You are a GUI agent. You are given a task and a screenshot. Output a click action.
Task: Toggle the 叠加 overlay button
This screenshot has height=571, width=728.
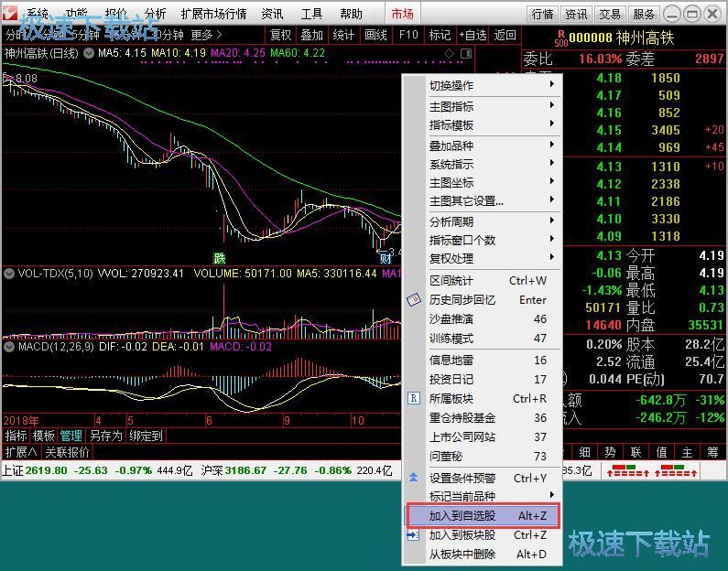coord(311,35)
